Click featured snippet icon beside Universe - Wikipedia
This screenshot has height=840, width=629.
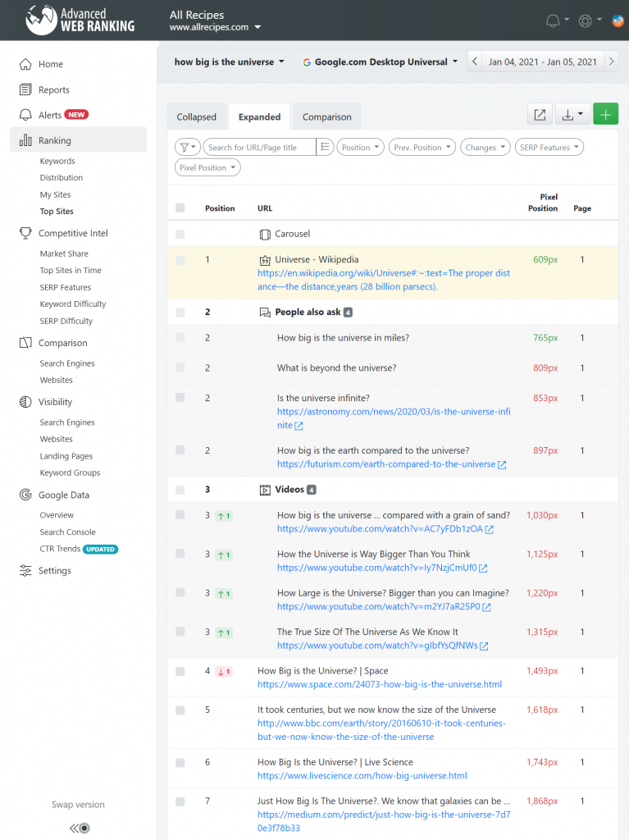[265, 260]
